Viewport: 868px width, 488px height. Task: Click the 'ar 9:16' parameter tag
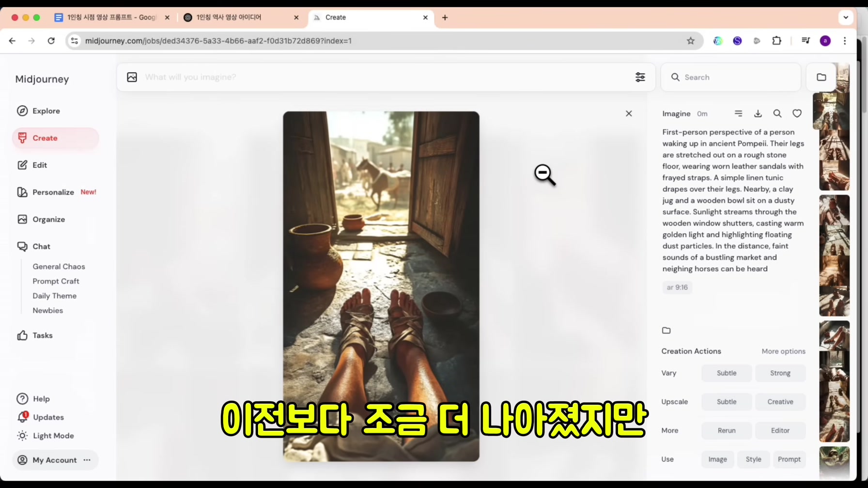tap(677, 287)
